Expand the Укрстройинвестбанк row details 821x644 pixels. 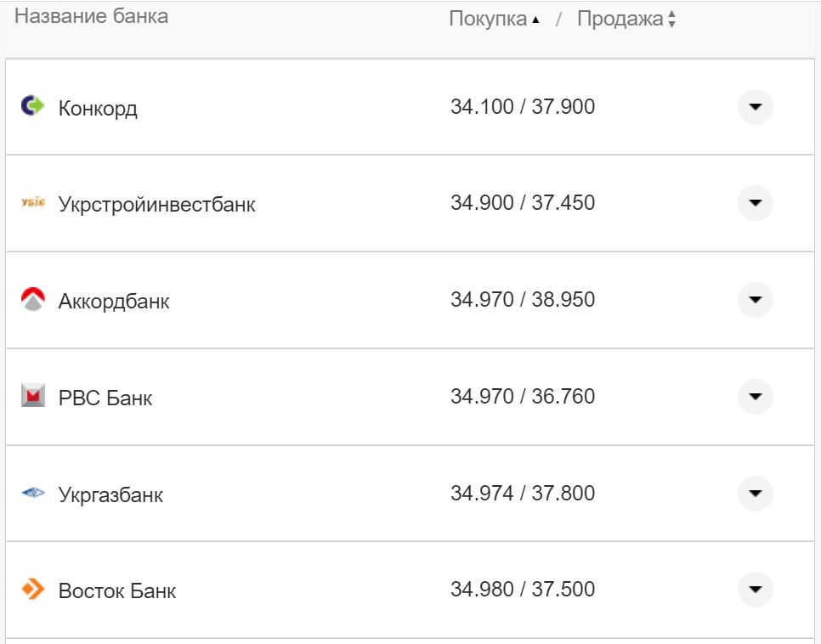pos(755,203)
